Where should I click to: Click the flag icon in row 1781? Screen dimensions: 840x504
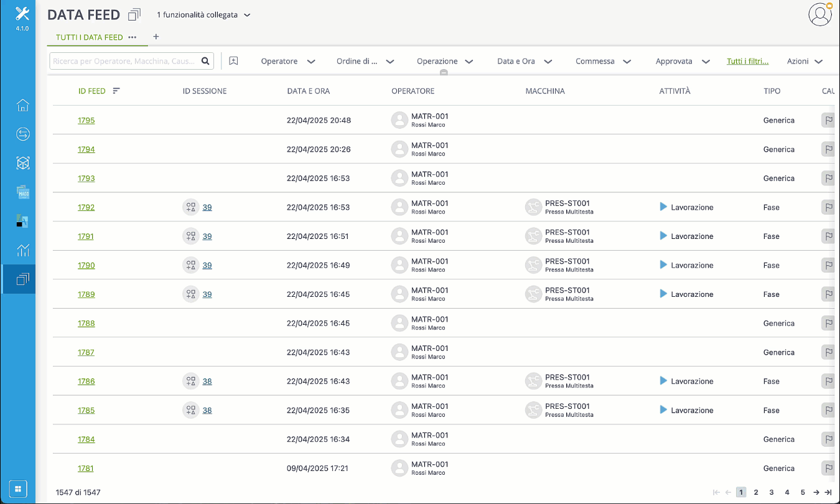click(828, 469)
